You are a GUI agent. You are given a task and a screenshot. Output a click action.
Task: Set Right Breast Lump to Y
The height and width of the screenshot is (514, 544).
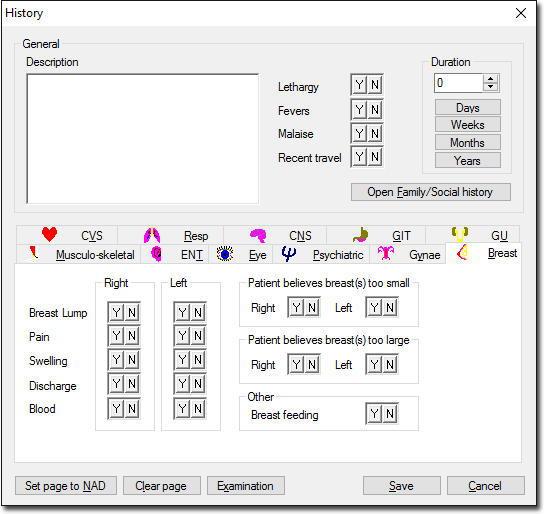116,312
